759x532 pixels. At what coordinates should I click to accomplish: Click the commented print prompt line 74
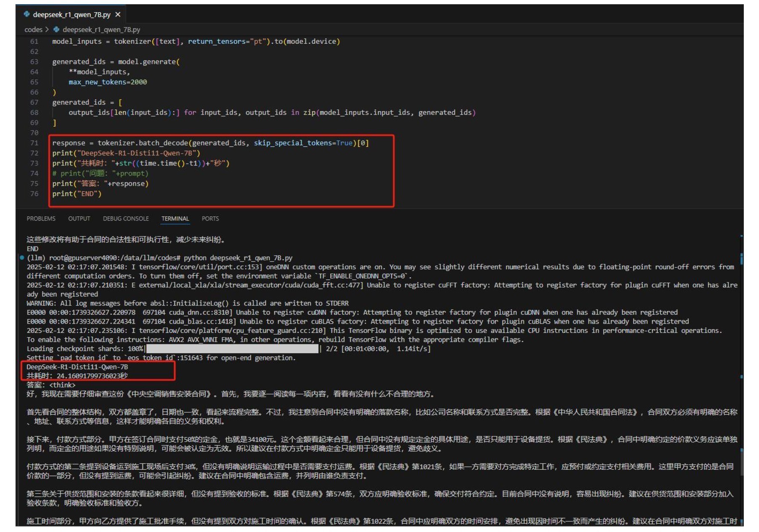[100, 173]
